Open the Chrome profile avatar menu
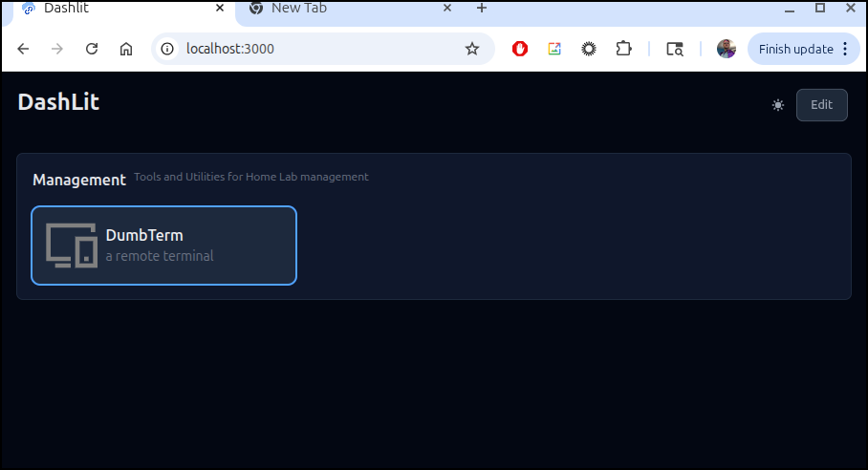The height and width of the screenshot is (470, 868). 727,49
